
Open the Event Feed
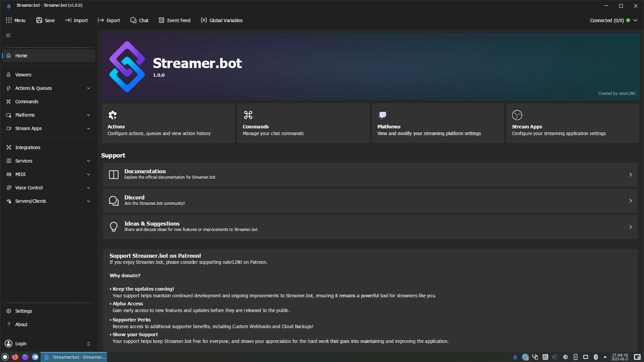(x=174, y=20)
